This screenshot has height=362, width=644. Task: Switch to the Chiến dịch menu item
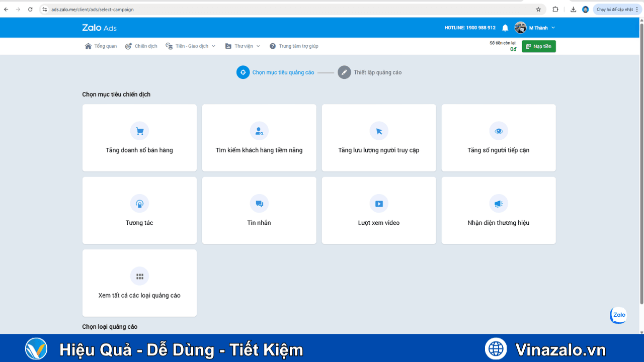click(x=141, y=46)
